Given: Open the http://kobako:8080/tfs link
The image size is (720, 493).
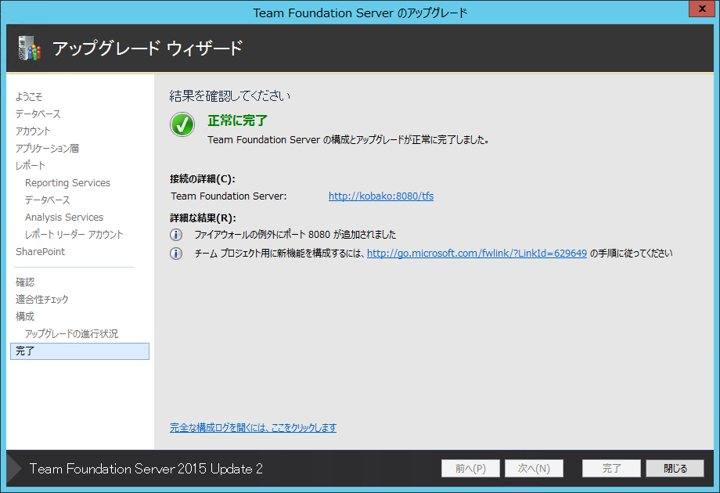Looking at the screenshot, I should coord(381,196).
